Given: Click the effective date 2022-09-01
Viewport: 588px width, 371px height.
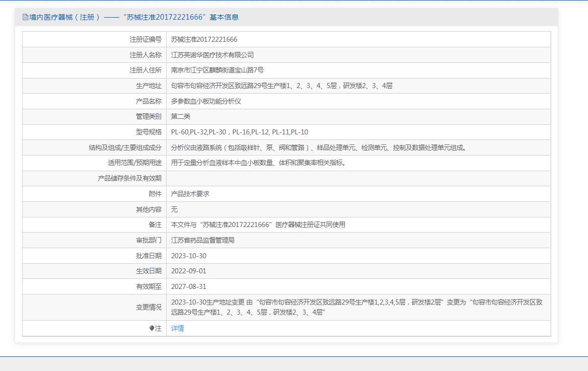Looking at the screenshot, I should pos(188,271).
